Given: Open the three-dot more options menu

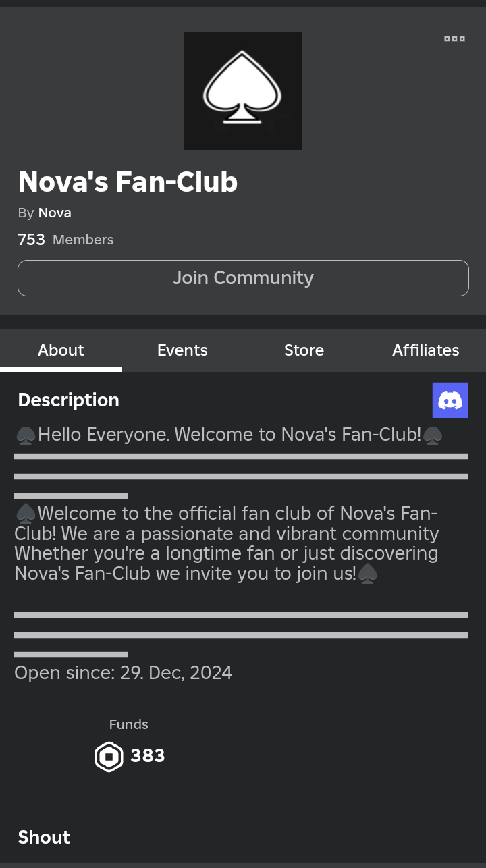Looking at the screenshot, I should point(454,39).
